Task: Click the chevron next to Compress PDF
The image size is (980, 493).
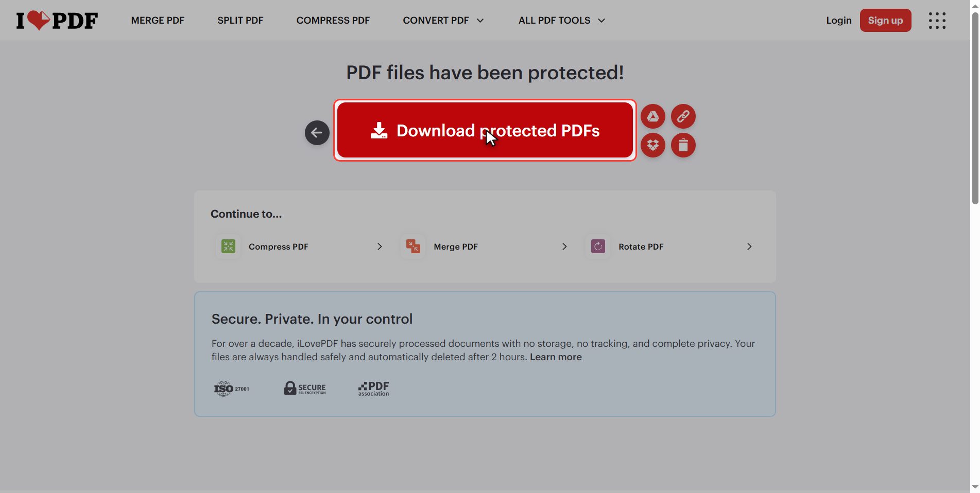Action: point(380,246)
